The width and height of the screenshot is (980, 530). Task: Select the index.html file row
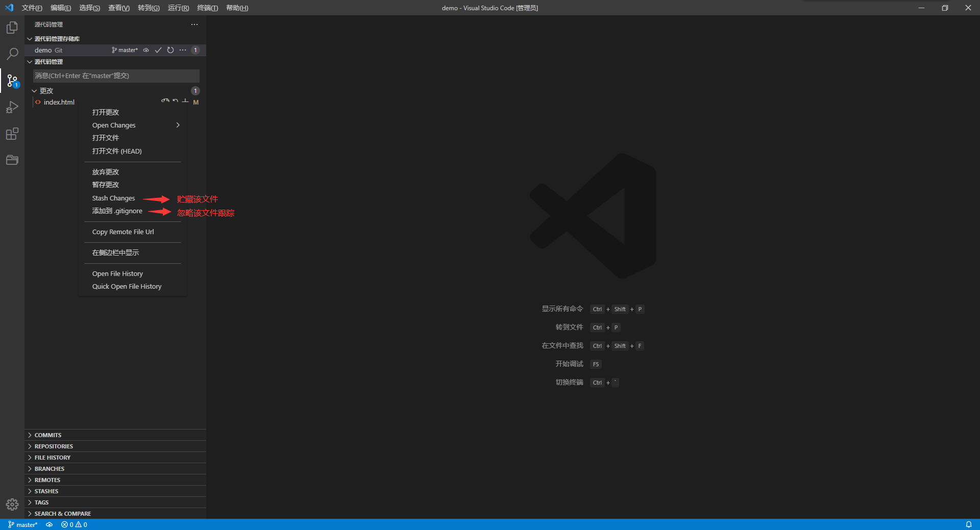(115, 102)
